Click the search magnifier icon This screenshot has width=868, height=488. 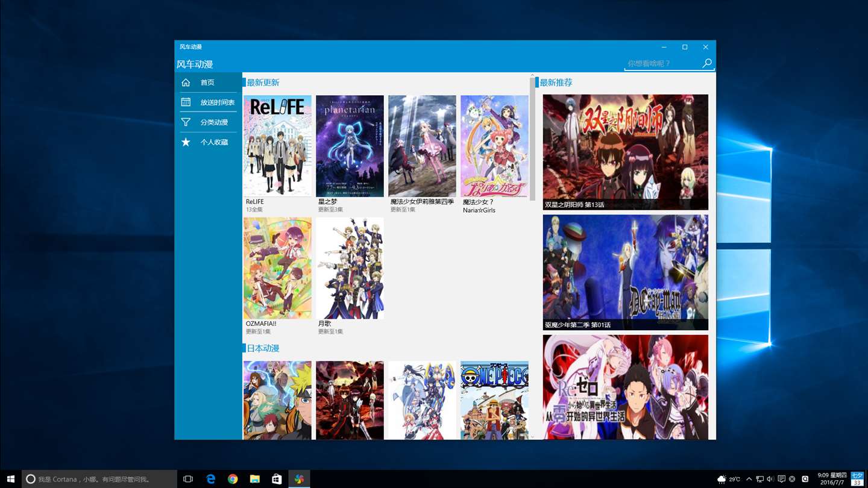707,63
